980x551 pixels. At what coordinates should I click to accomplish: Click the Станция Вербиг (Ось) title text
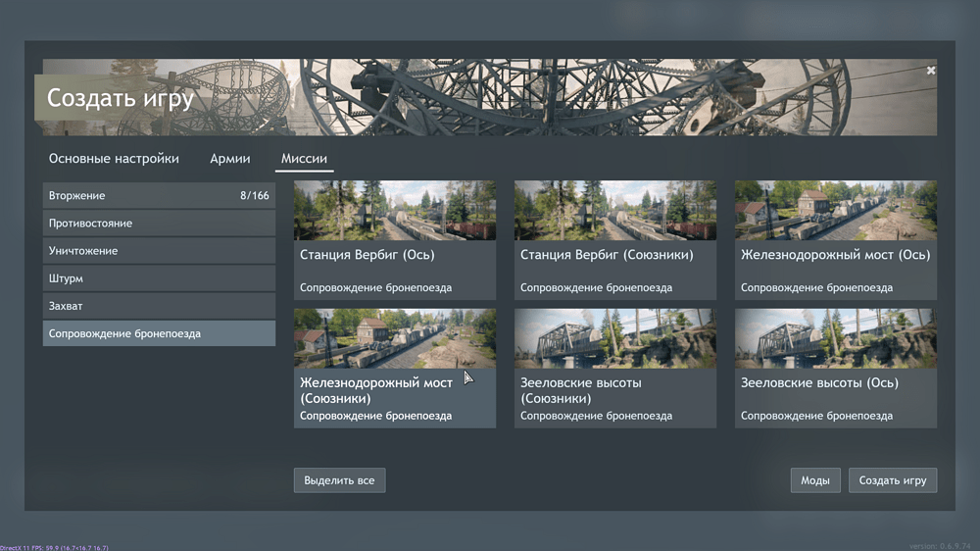point(367,255)
